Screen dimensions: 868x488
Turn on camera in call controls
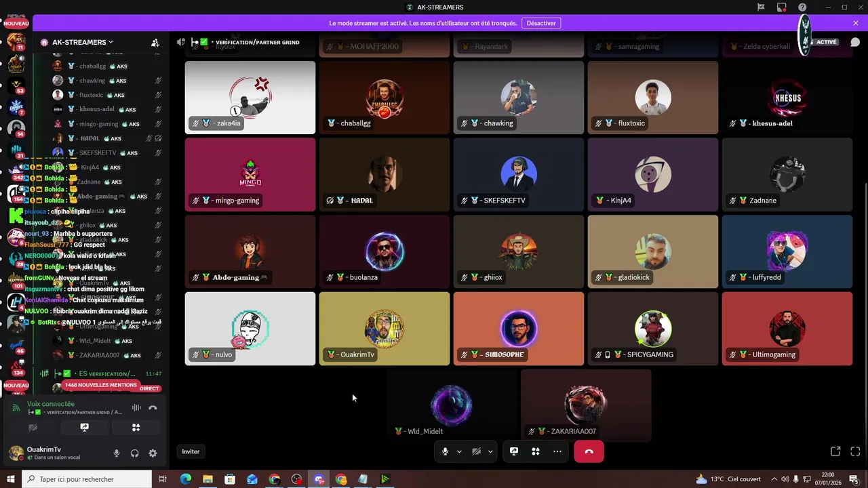click(x=476, y=451)
